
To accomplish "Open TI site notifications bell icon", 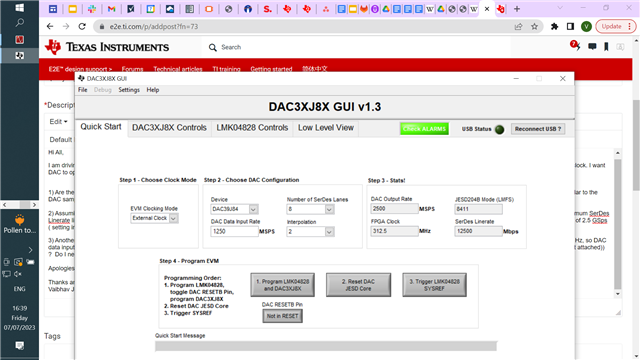I will 575,46.
